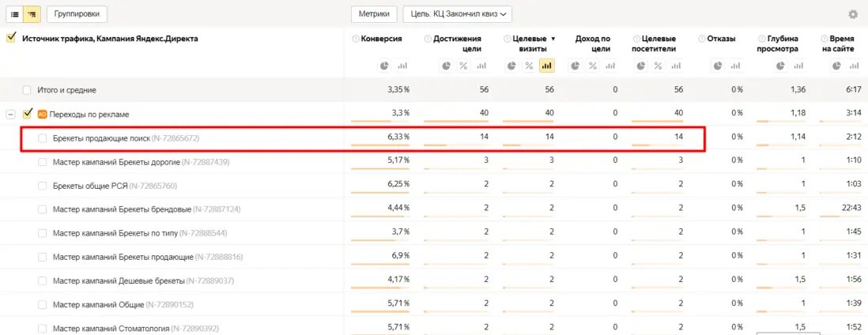Show pie chart for Достижения цели column

click(x=446, y=66)
